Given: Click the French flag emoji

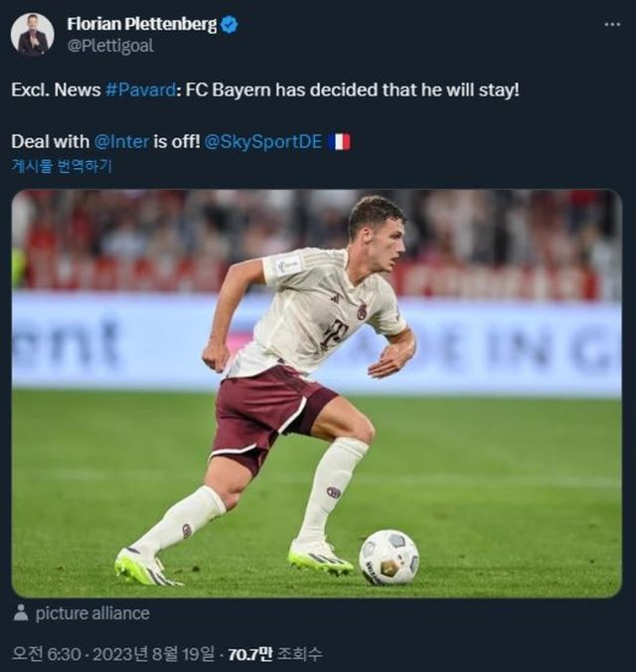Looking at the screenshot, I should click(339, 141).
